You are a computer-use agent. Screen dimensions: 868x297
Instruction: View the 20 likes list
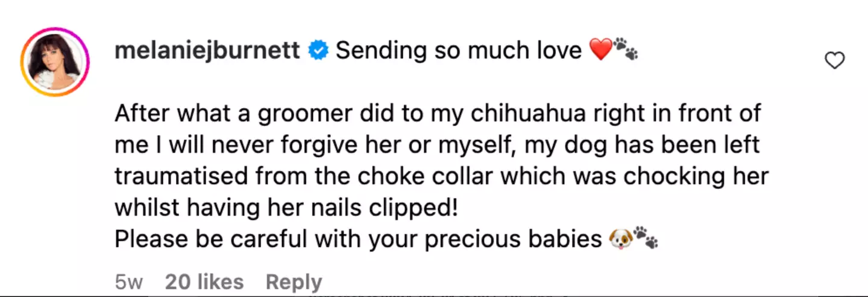(x=204, y=282)
